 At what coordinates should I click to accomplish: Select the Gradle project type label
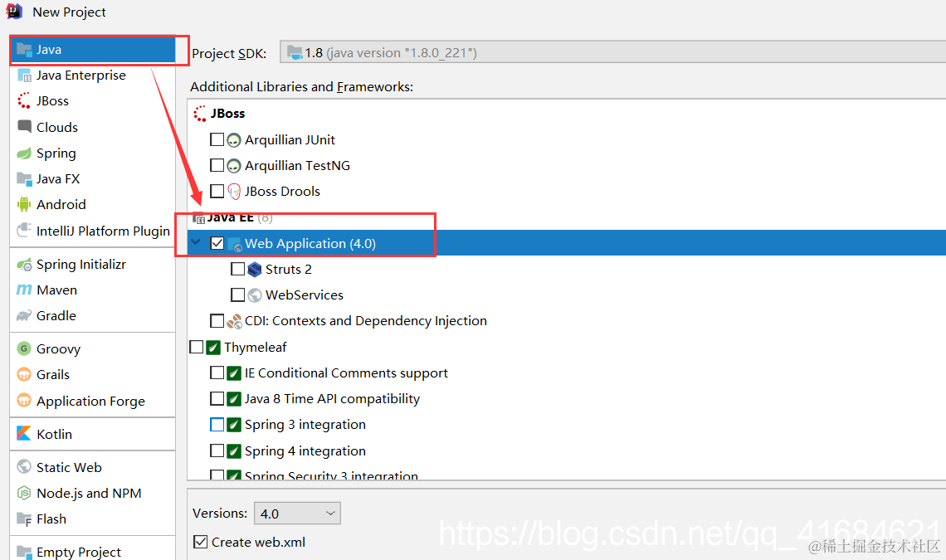click(56, 315)
